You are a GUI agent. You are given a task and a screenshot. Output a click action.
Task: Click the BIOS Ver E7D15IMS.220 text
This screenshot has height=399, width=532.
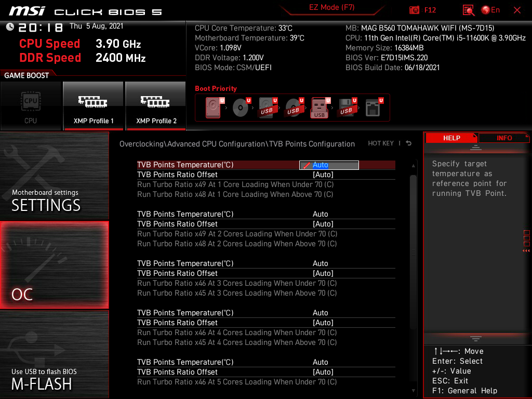[387, 58]
